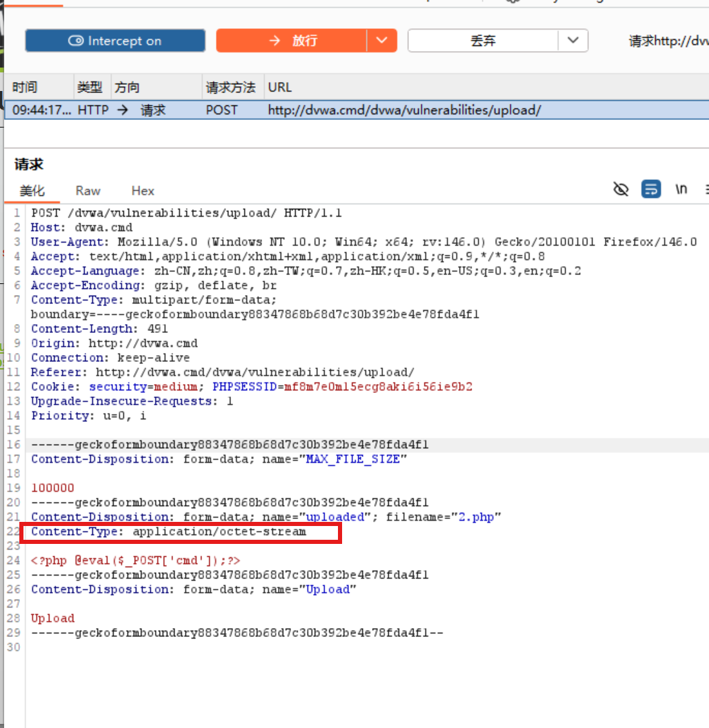Click the application/octet-stream Content-Type line
This screenshot has width=709, height=728.
coord(169,532)
